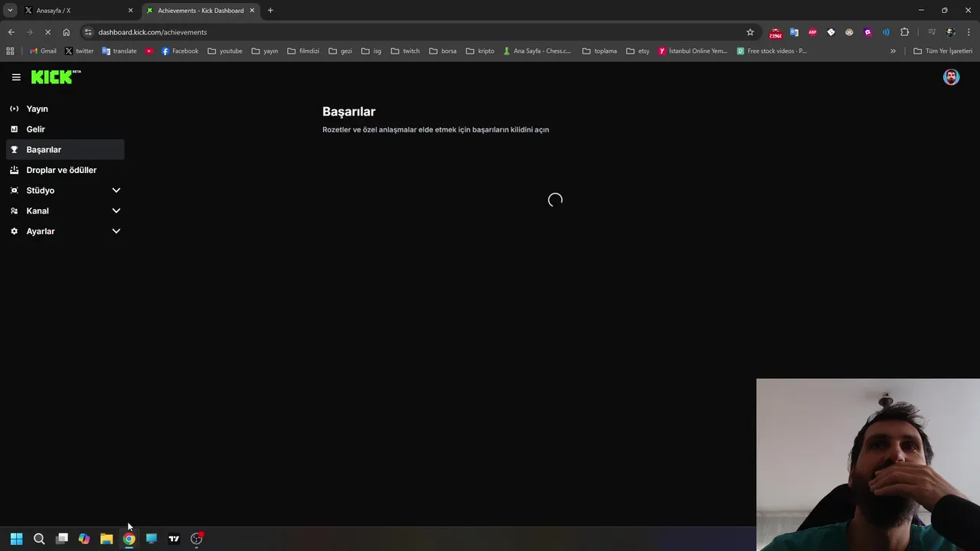
Task: Open the filmdizi bookmarks folder
Action: coord(304,51)
